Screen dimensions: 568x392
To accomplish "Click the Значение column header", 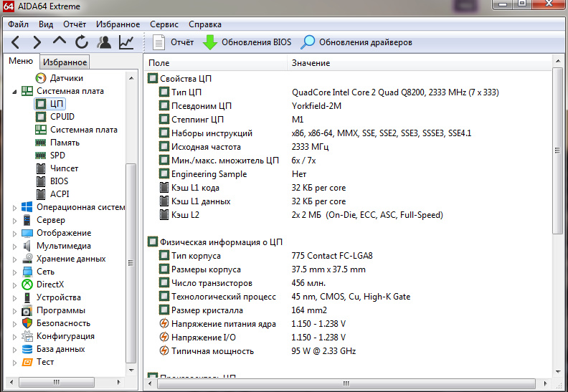I will (x=420, y=63).
